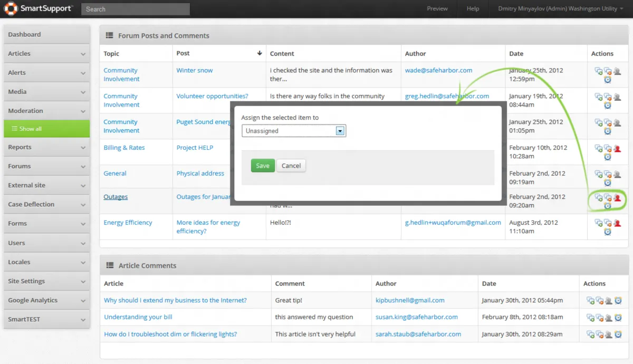Screen dimensions: 633x364
Task: Approve the Project HELP post
Action: (598, 149)
